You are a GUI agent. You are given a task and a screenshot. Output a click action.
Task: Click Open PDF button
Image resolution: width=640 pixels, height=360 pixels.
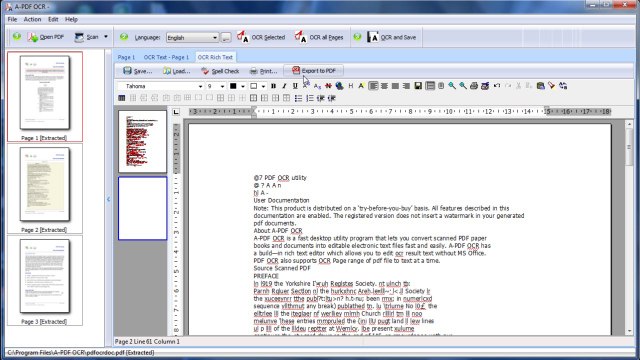pos(46,37)
